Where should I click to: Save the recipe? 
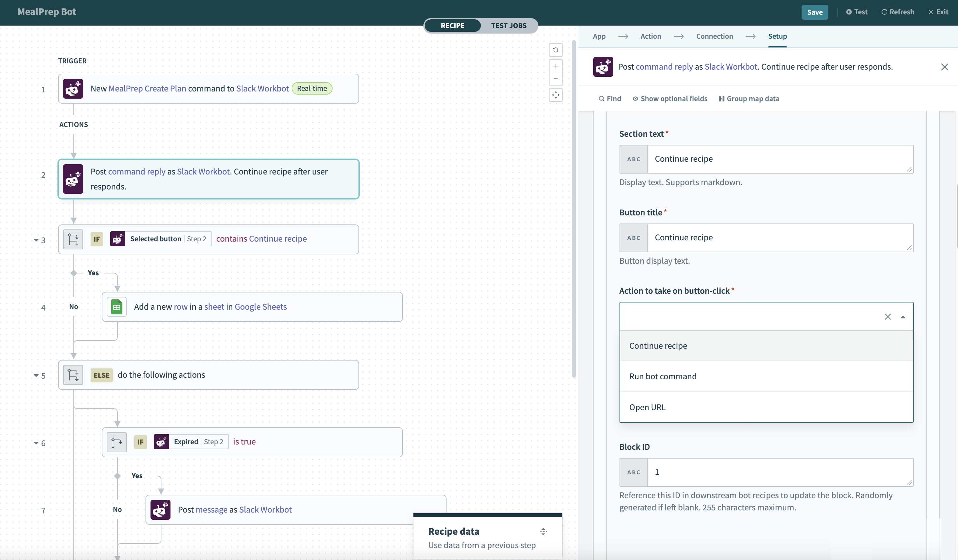(x=814, y=12)
